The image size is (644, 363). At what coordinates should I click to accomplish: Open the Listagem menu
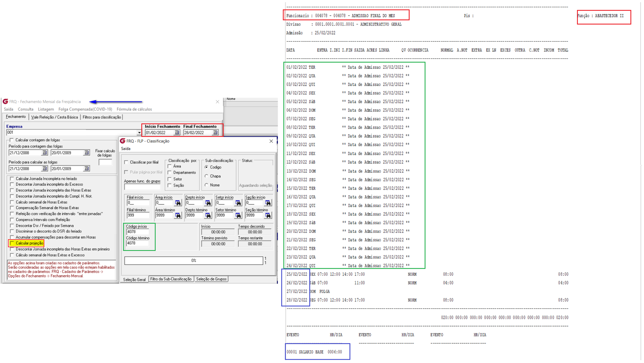coord(46,109)
